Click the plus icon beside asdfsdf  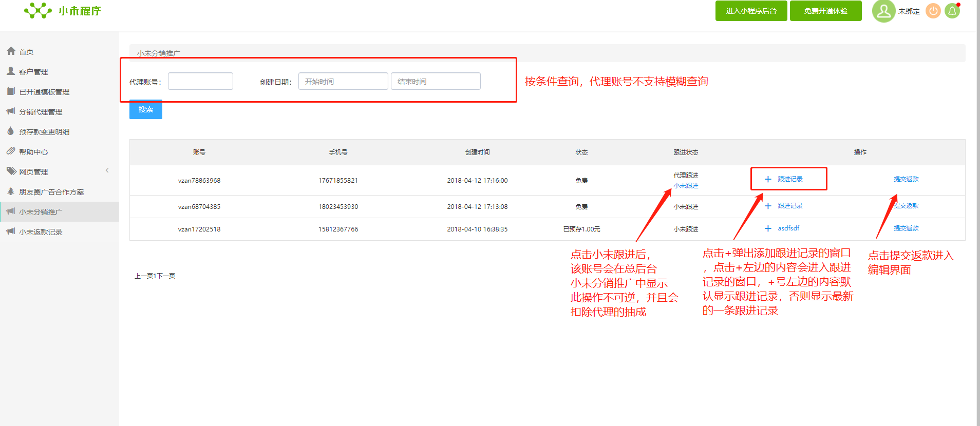tap(768, 228)
